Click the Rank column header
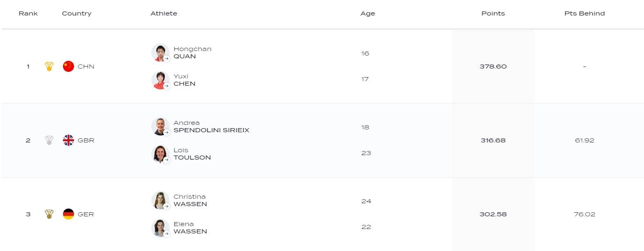This screenshot has width=644, height=251. pyautogui.click(x=28, y=13)
